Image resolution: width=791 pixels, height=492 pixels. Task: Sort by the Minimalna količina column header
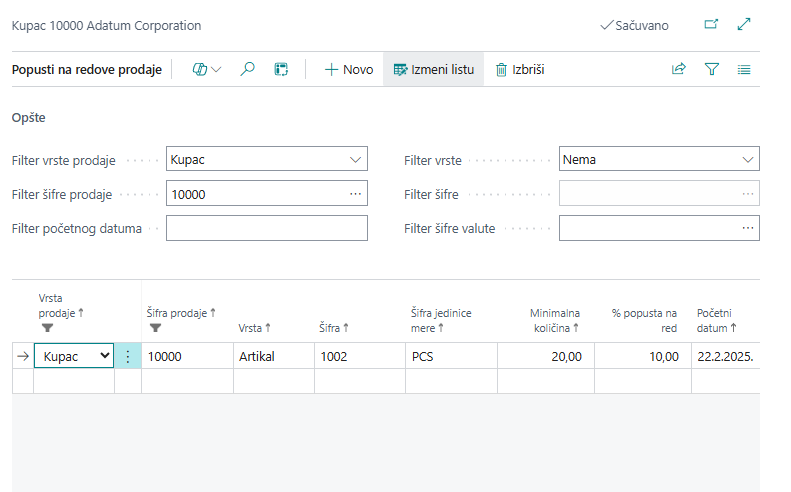point(554,320)
